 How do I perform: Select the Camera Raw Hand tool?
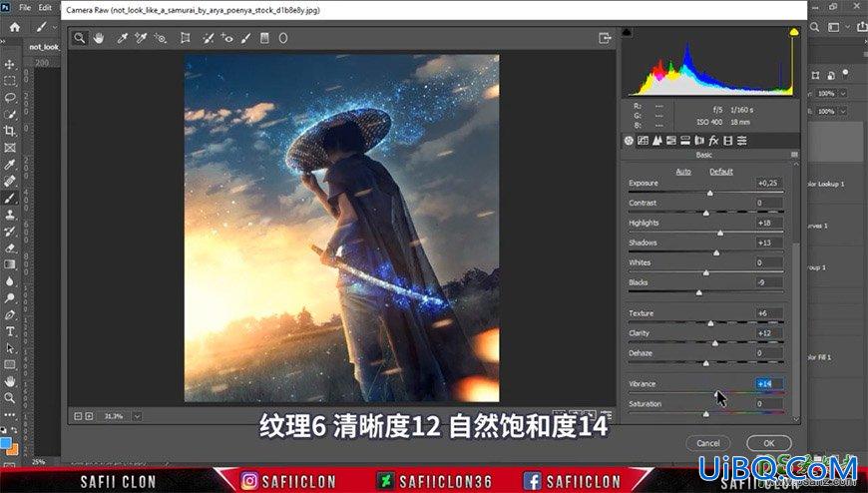[x=99, y=38]
